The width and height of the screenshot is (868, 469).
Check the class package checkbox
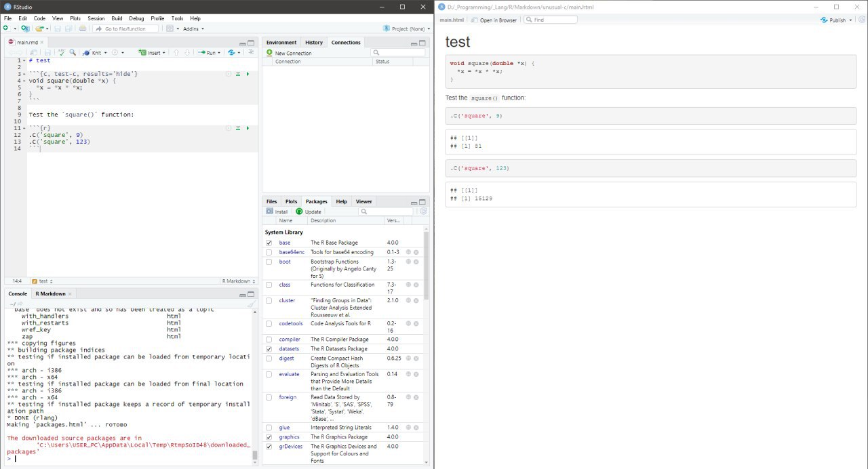(x=269, y=285)
